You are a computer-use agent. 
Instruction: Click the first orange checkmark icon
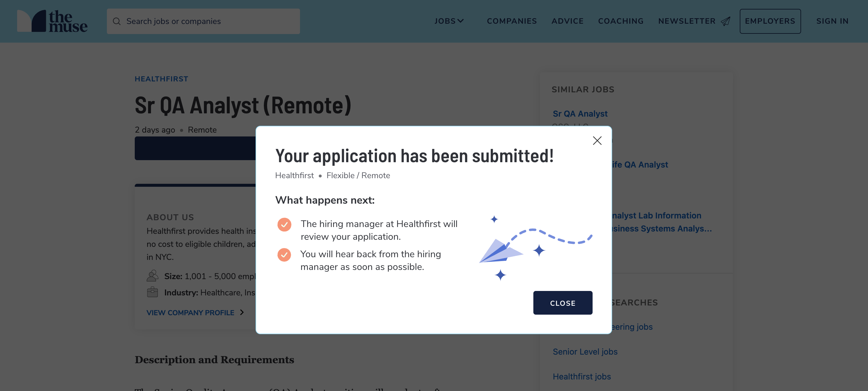click(284, 224)
